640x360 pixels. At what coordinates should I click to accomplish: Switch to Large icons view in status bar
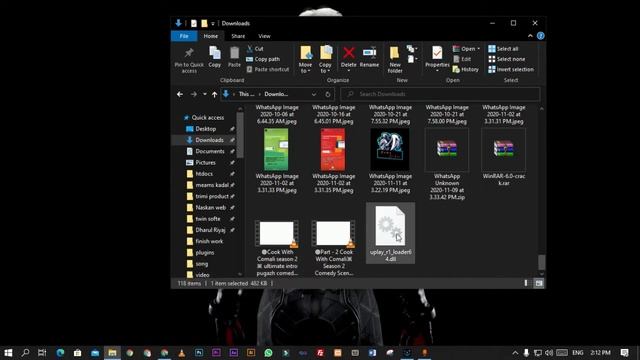pyautogui.click(x=539, y=283)
